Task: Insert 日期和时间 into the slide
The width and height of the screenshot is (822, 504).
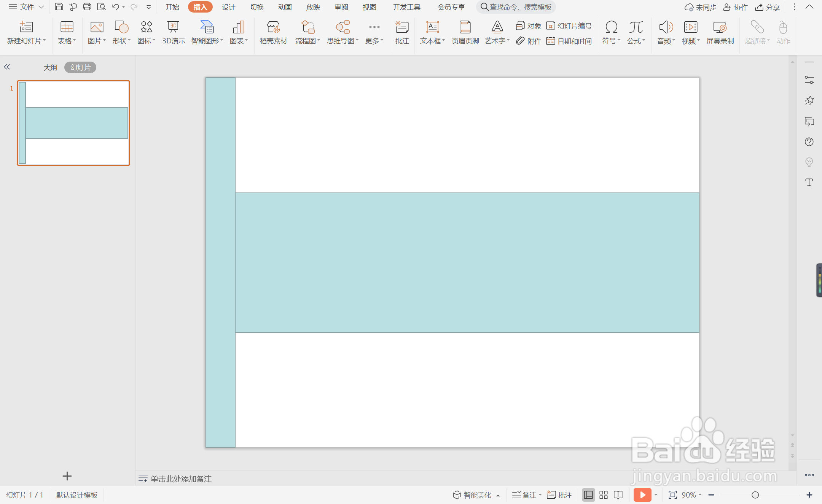Action: click(x=569, y=41)
